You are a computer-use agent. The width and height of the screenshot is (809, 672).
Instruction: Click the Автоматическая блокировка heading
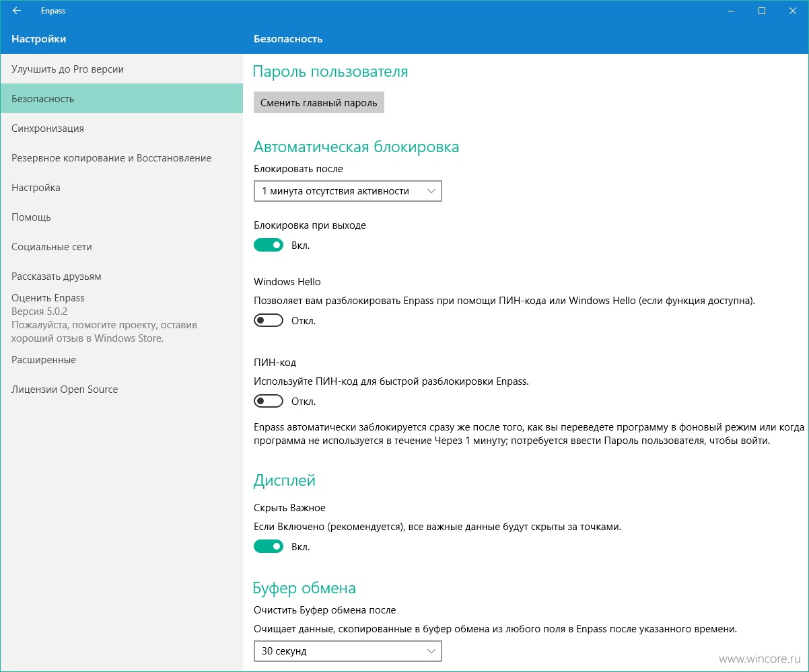point(356,147)
